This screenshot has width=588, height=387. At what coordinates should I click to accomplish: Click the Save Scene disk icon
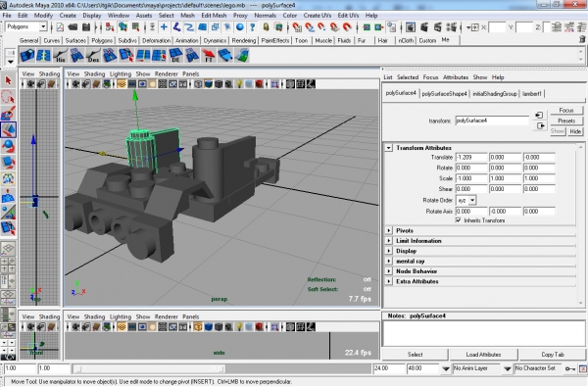coord(86,27)
